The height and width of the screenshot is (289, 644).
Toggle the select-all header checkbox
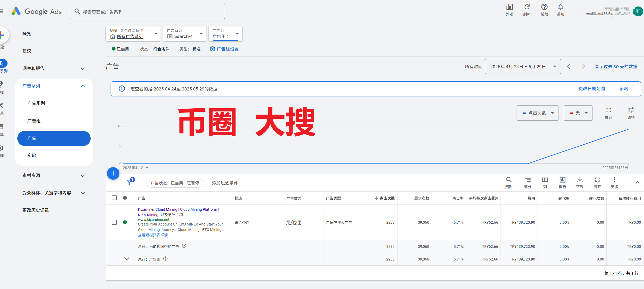coord(114,198)
